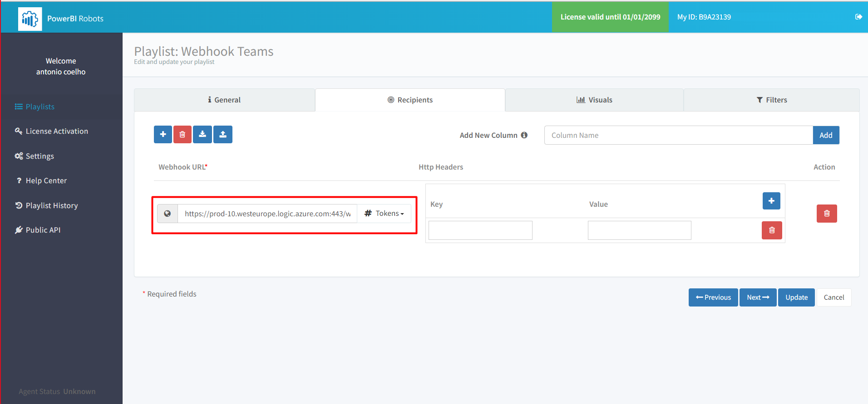Click the Http Headers column header
868x404 pixels.
[441, 167]
